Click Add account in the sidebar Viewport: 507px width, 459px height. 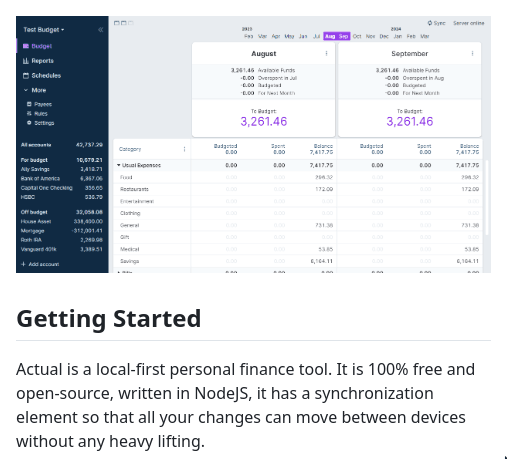[40, 264]
